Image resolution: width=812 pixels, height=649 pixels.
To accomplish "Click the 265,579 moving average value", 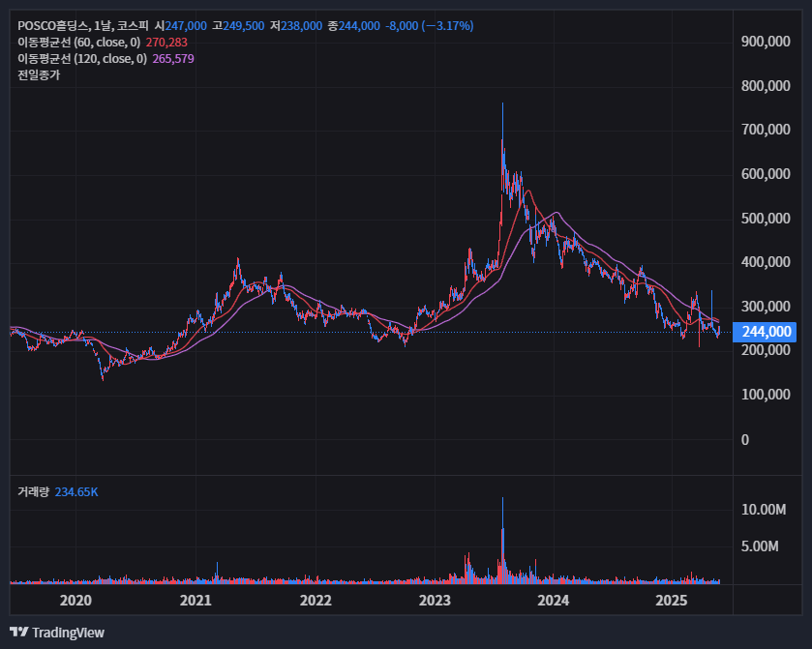I will tap(173, 58).
